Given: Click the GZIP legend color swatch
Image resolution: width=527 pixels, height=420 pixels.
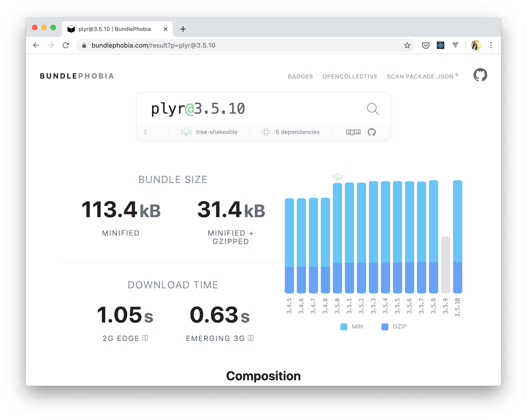Looking at the screenshot, I should [x=385, y=327].
